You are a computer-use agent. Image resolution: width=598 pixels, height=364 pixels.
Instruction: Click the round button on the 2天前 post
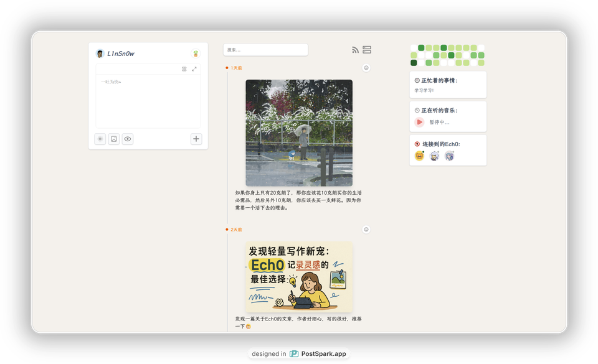pyautogui.click(x=366, y=230)
